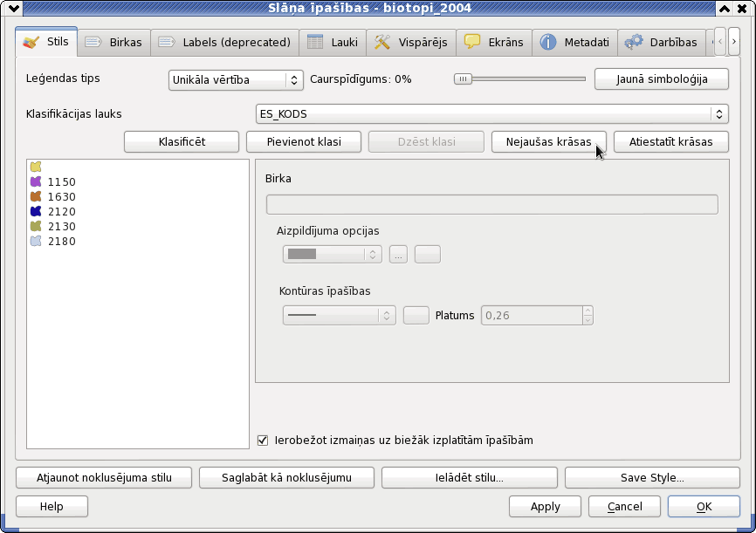Open the Klasifikācijas lauks ES_KODS dropdown
The height and width of the screenshot is (533, 756).
point(491,114)
